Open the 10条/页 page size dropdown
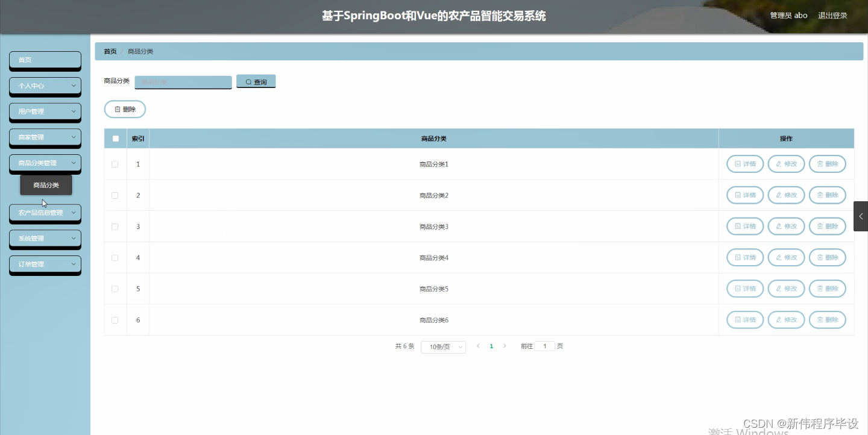 [x=443, y=346]
